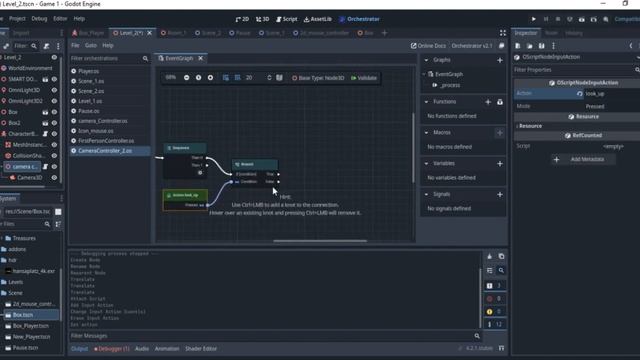Open the Orchestrator workspace
The width and height of the screenshot is (640, 360).
[360, 19]
